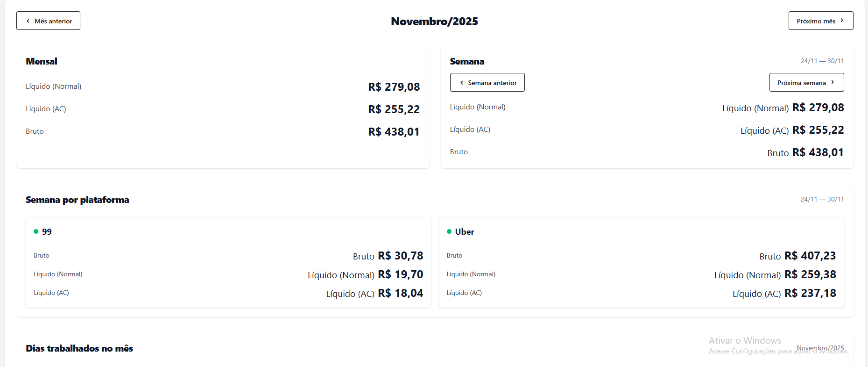Click 99 Líquido (Normal) value R$ 19,70
The width and height of the screenshot is (868, 367).
click(400, 274)
